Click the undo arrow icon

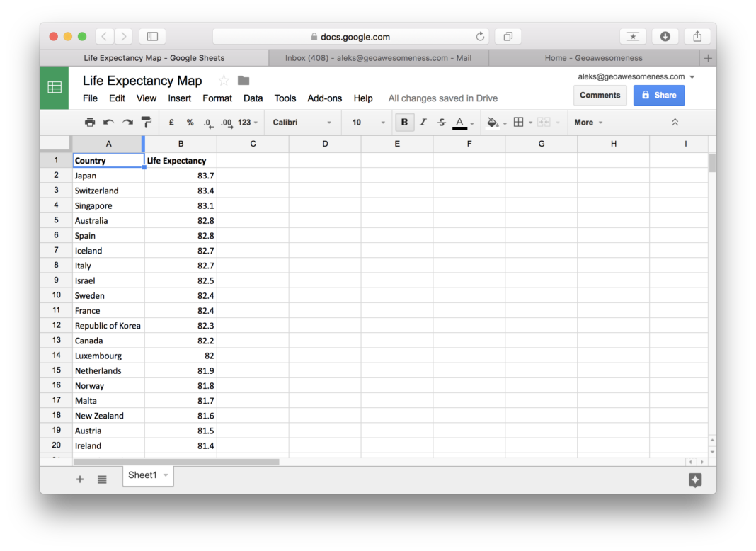coord(108,123)
